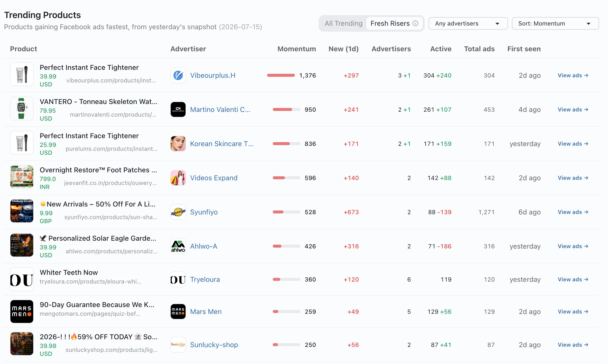
Task: Click the First seen column header
Action: 524,49
